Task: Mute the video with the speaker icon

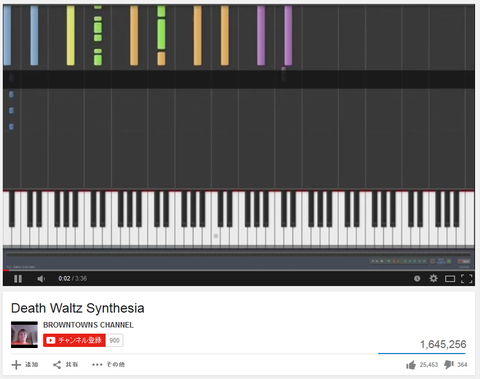Action: [x=41, y=279]
